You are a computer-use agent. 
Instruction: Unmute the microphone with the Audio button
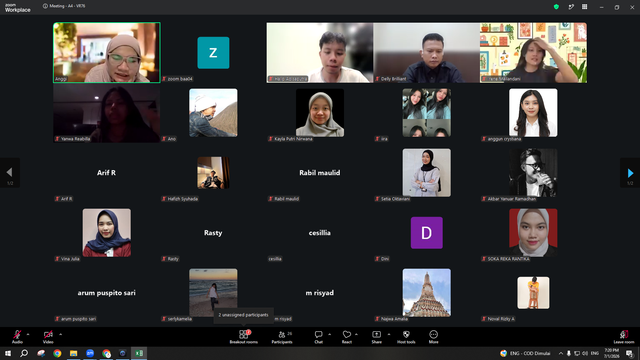[x=17, y=337]
